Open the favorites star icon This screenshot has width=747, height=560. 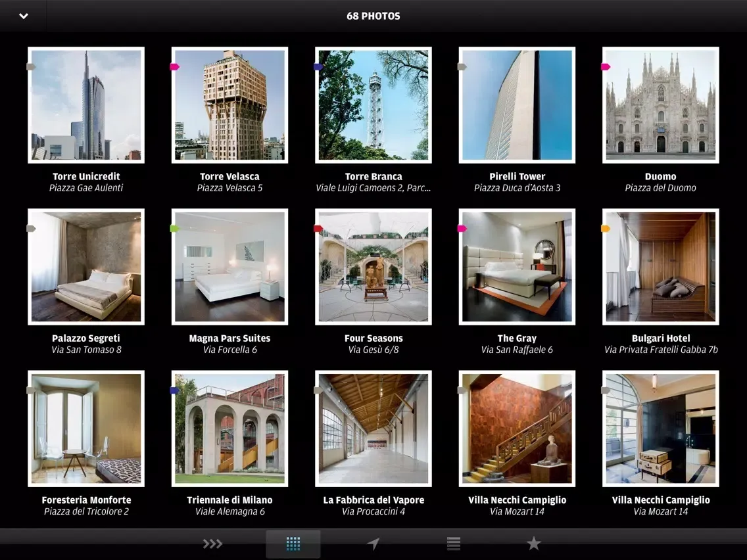pos(533,544)
